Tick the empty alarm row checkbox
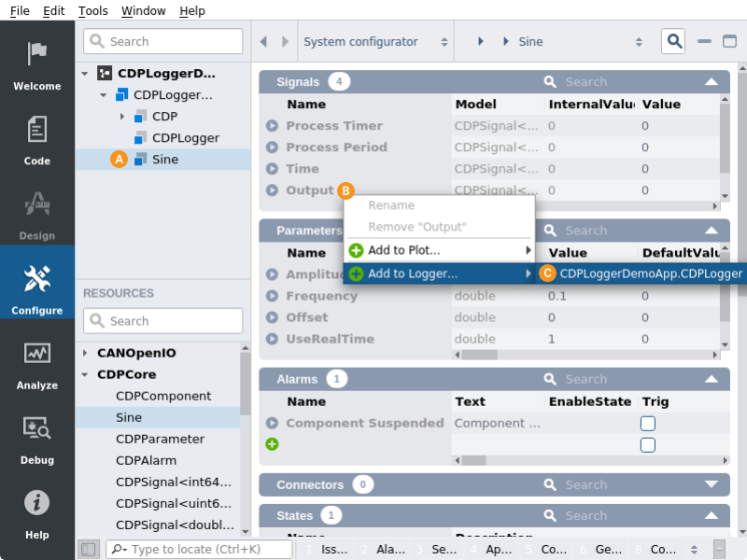Screen dimensions: 747x560 coord(648,445)
